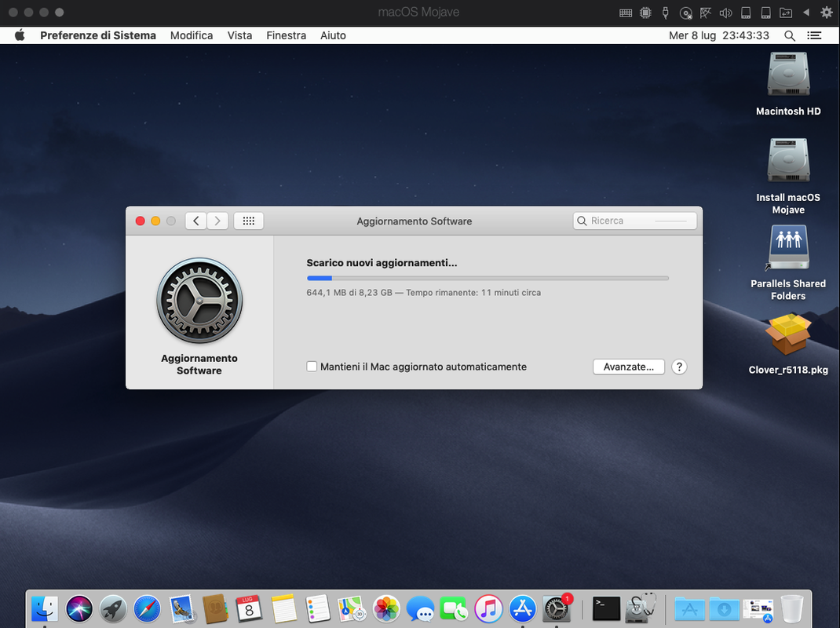840x628 pixels.
Task: Click the Parallels keyboard status icon
Action: [625, 13]
